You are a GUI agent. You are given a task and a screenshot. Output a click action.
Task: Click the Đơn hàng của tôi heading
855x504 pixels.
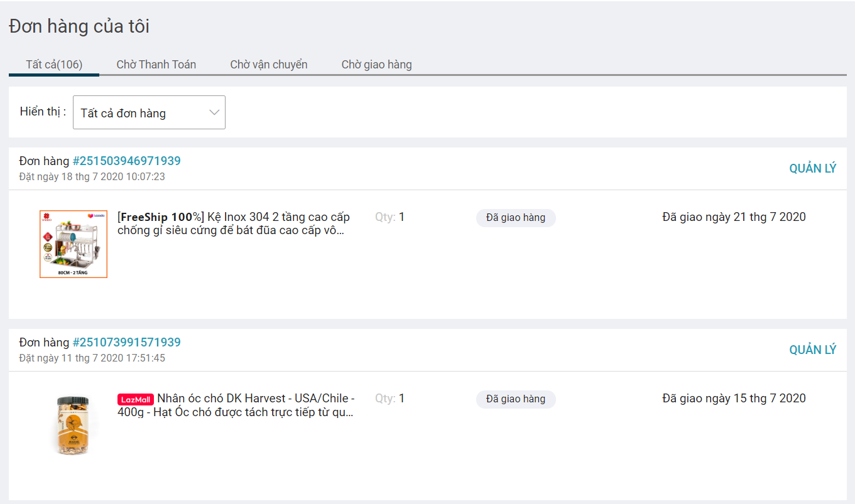coord(79,27)
